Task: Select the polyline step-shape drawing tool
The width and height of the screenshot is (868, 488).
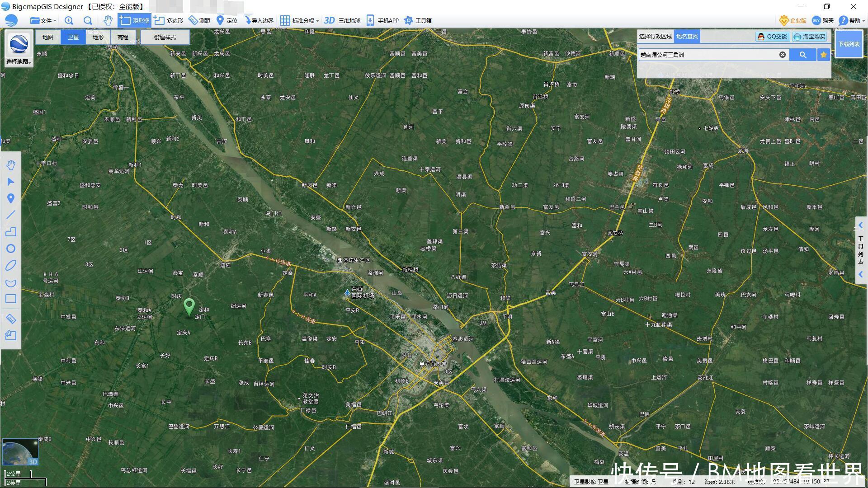Action: point(11,232)
